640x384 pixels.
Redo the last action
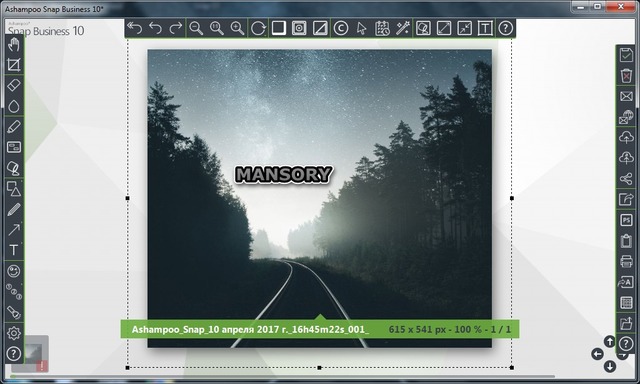coord(176,28)
